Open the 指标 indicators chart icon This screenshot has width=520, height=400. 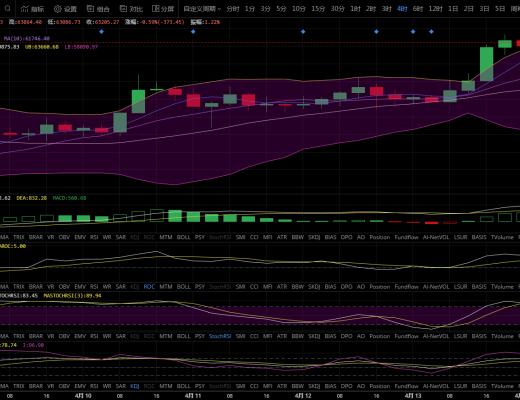coord(25,9)
